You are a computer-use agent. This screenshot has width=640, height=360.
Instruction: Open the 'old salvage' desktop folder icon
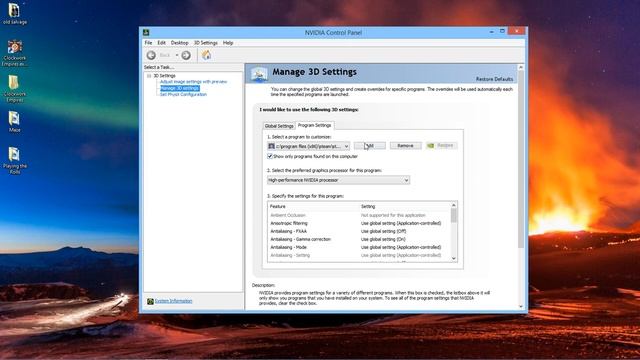pyautogui.click(x=14, y=11)
